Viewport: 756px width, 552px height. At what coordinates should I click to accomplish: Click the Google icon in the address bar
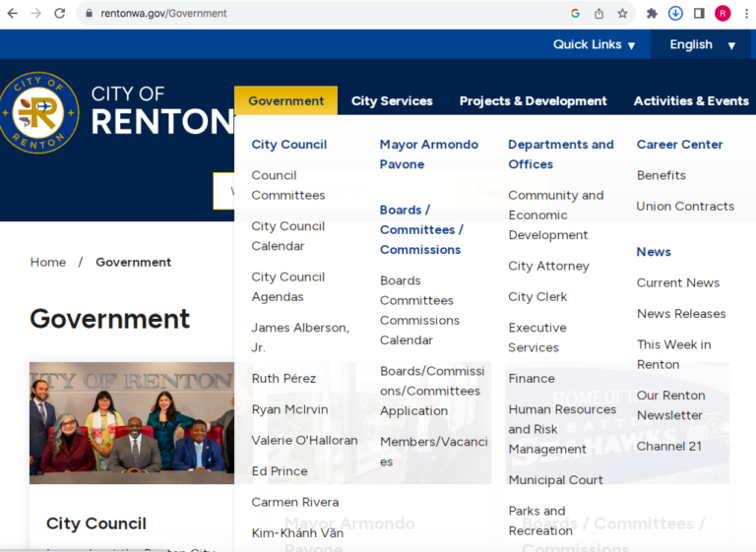pos(575,14)
